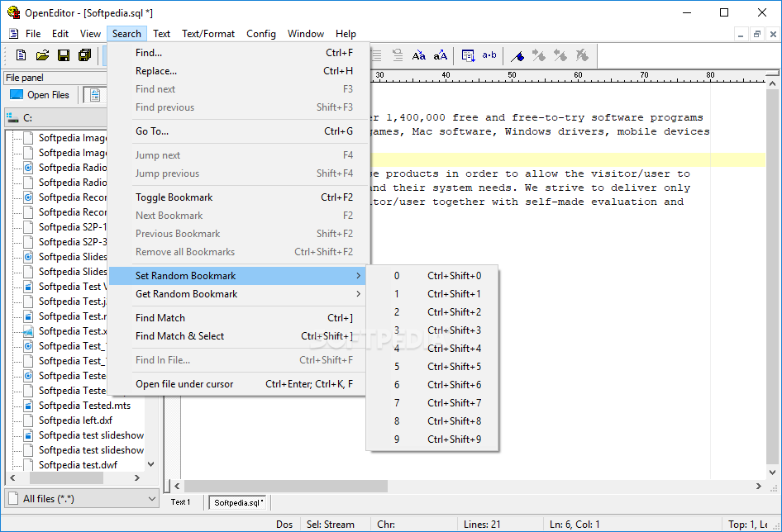Image resolution: width=782 pixels, height=532 pixels.
Task: Open the C: drive selector
Action: tap(56, 117)
